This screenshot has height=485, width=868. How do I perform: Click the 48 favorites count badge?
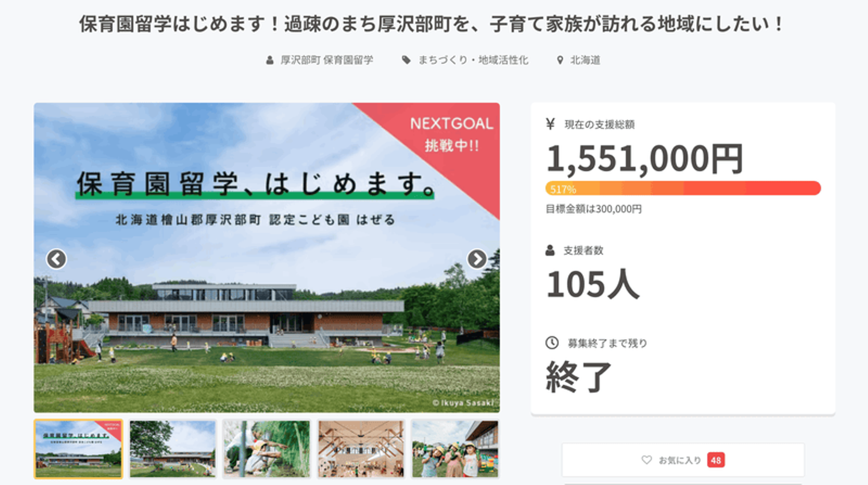click(716, 460)
